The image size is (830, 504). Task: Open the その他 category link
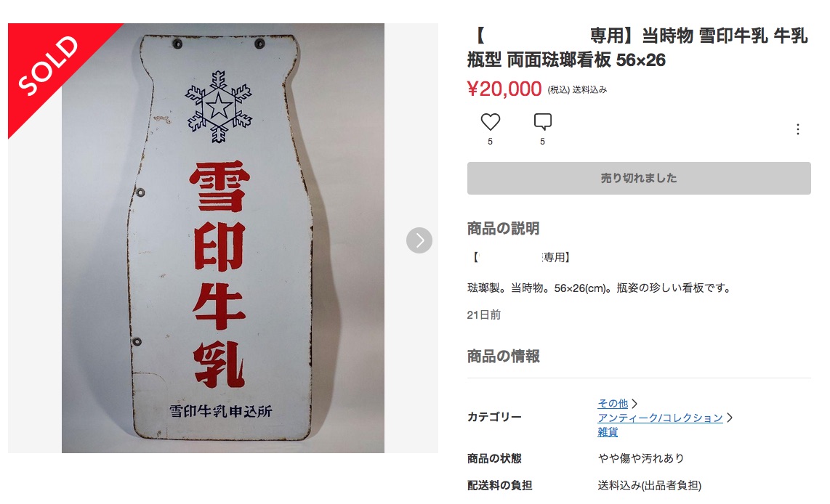tap(613, 404)
